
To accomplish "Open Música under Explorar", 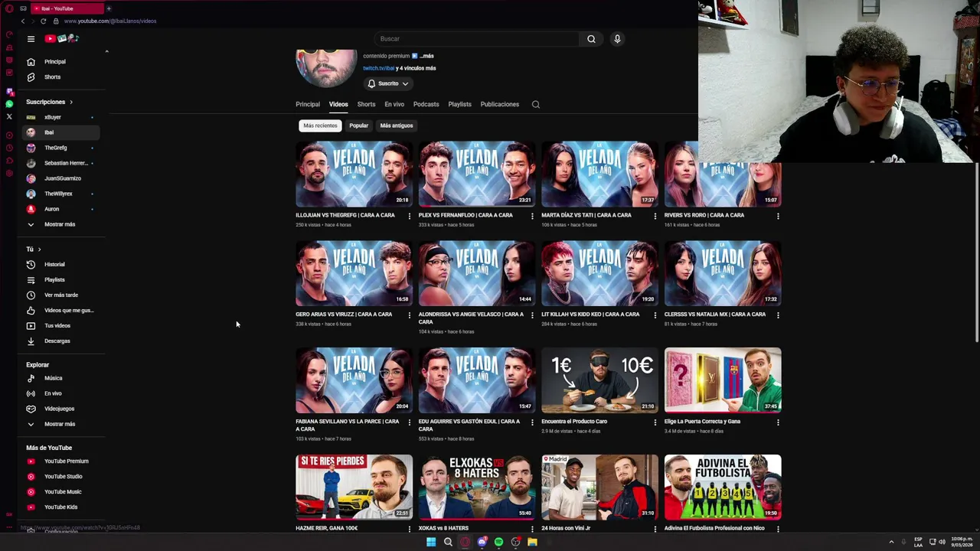I will (x=63, y=378).
